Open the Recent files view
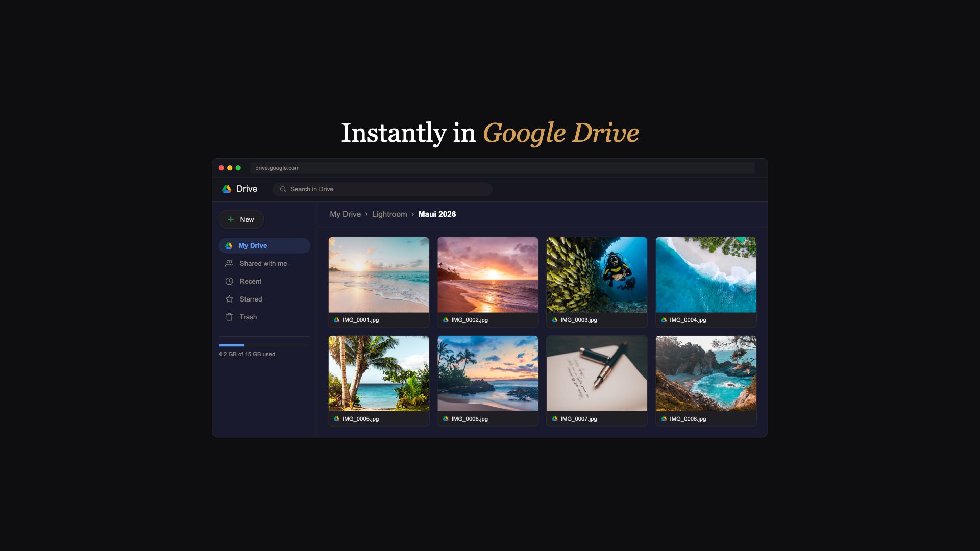 [x=264, y=281]
